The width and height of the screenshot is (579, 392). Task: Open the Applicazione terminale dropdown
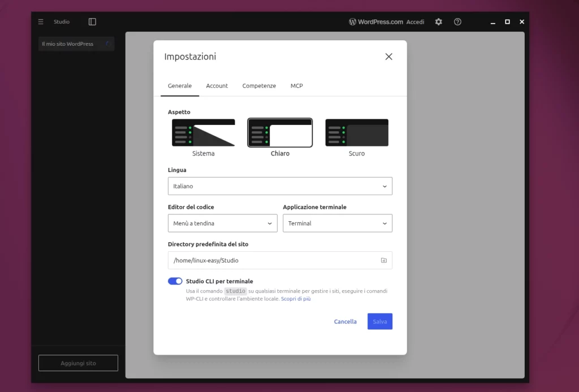click(338, 223)
